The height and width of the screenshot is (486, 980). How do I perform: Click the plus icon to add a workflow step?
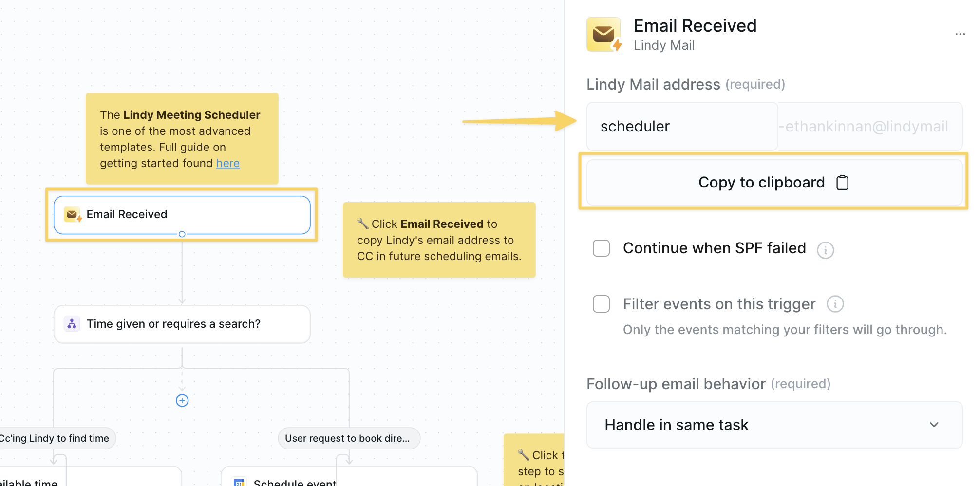pos(182,400)
